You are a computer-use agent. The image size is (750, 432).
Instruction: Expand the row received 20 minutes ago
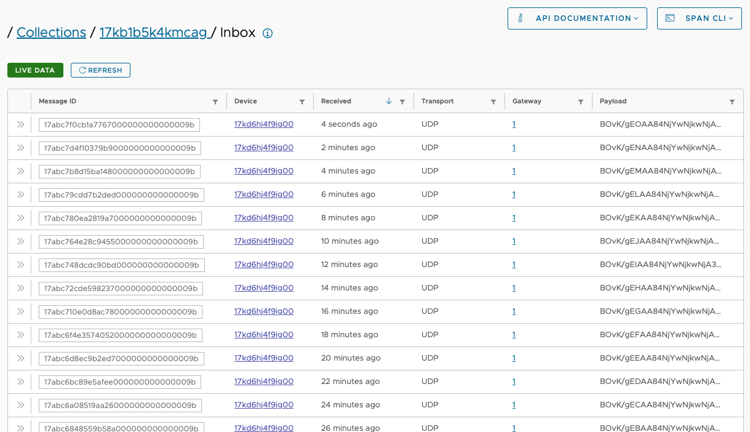(21, 358)
